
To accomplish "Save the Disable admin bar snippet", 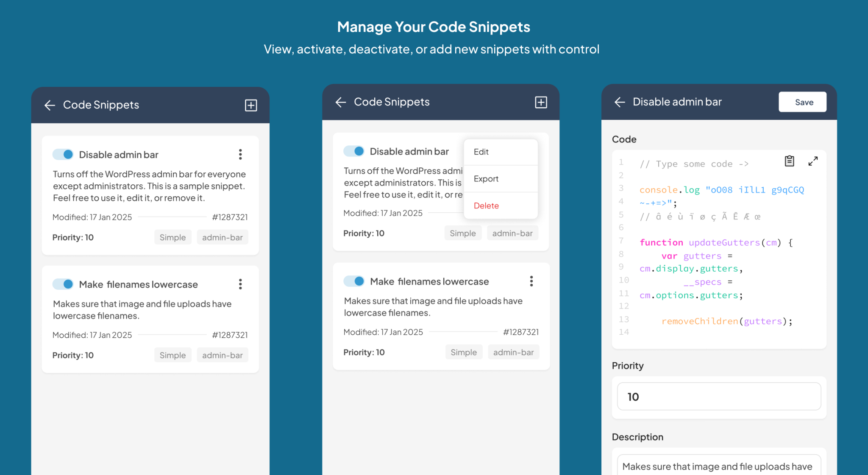I will coord(802,102).
